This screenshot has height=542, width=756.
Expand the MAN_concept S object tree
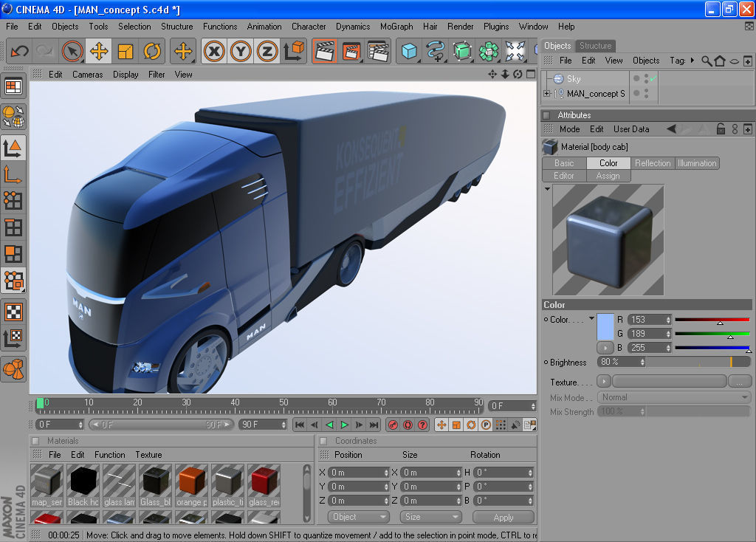pos(547,94)
